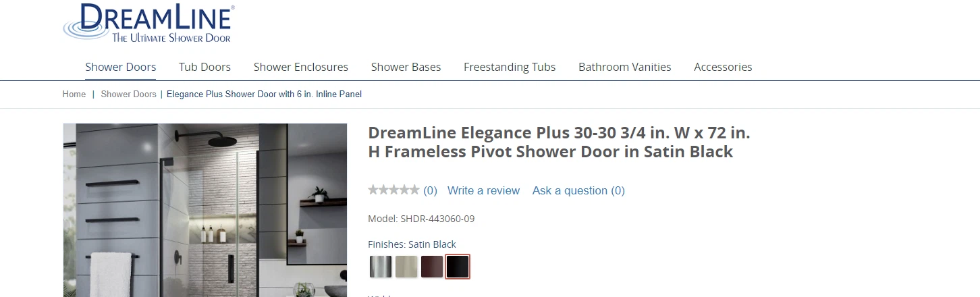Viewport: 980px width, 297px height.
Task: Click the DreamLine logo
Action: tap(148, 23)
